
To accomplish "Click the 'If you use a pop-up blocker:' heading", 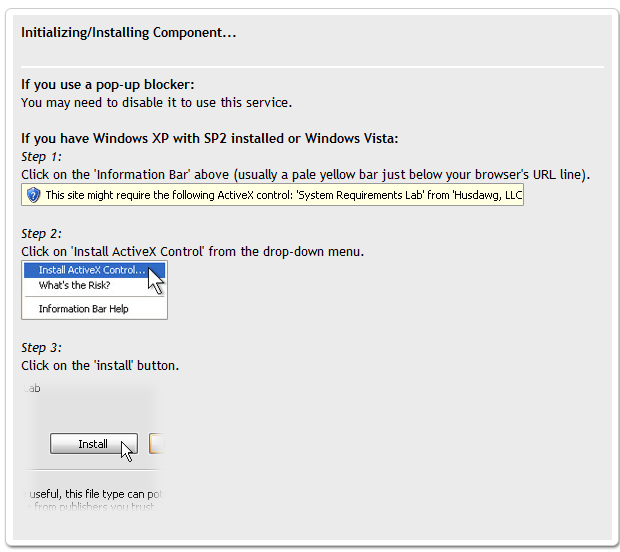I will click(108, 85).
